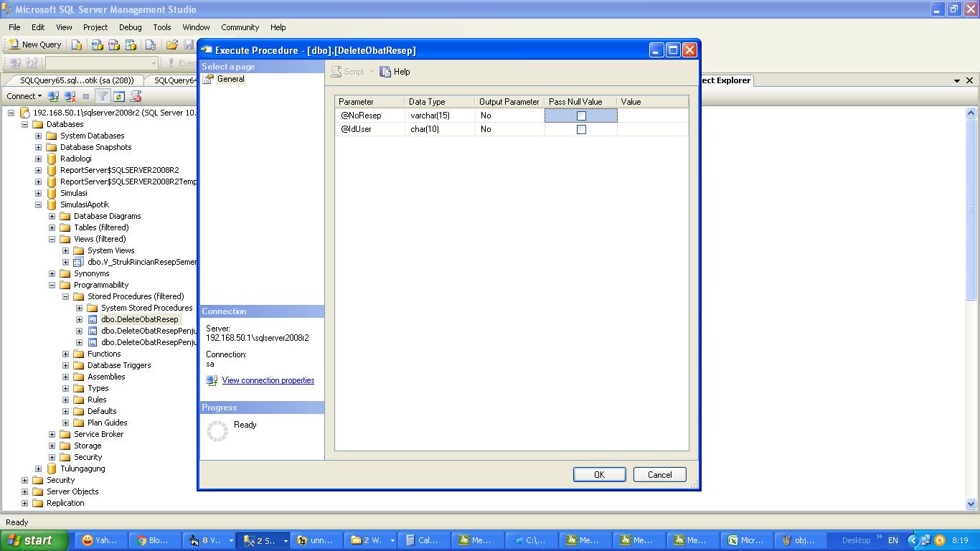Viewport: 980px width, 551px height.
Task: Click the Analysis Services XMLA Query icon
Action: (131, 44)
